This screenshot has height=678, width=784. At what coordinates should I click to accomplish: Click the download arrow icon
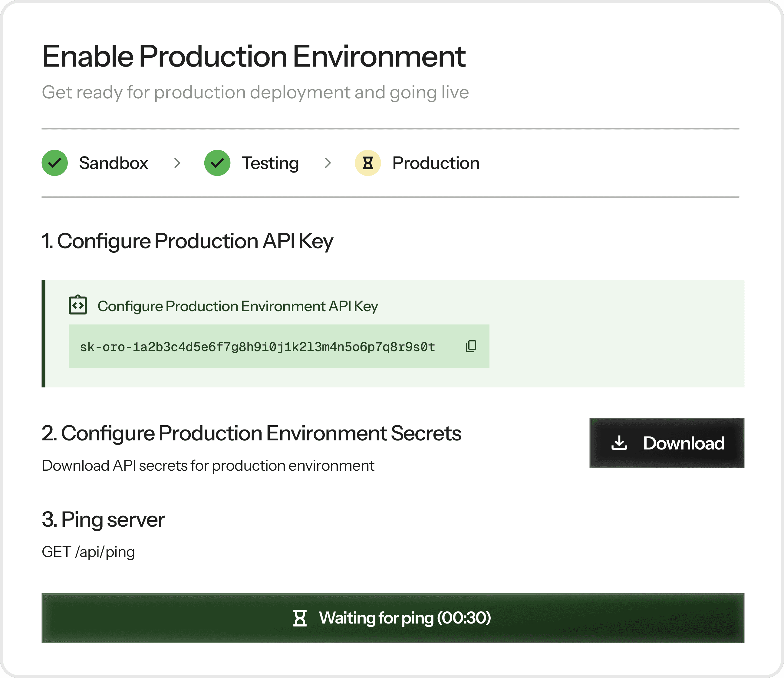tap(619, 443)
